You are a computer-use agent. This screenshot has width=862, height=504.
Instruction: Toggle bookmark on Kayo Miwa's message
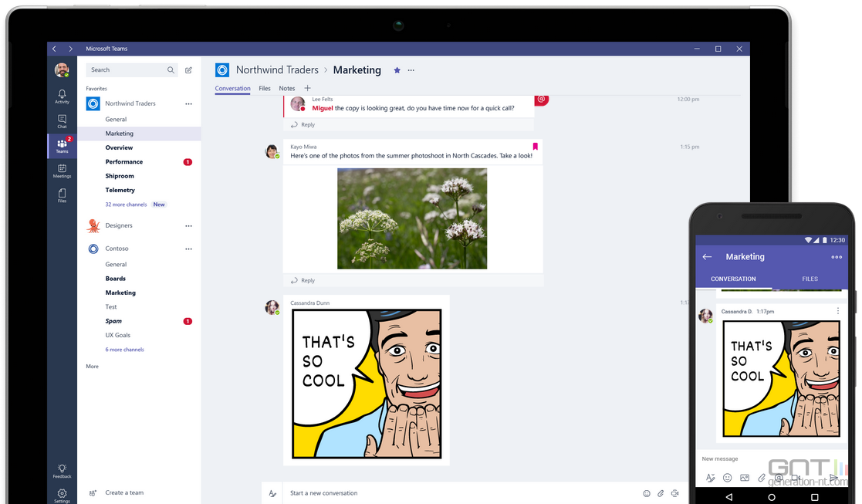tap(535, 146)
